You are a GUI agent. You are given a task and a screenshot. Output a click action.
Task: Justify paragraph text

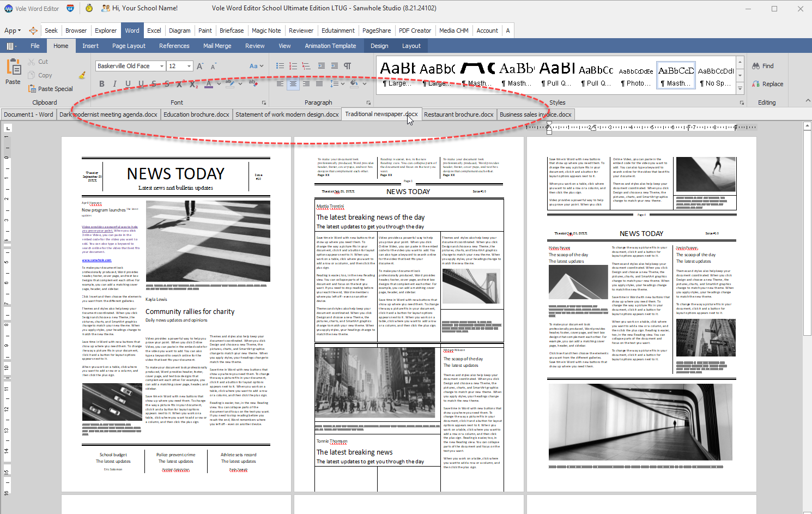[319, 83]
